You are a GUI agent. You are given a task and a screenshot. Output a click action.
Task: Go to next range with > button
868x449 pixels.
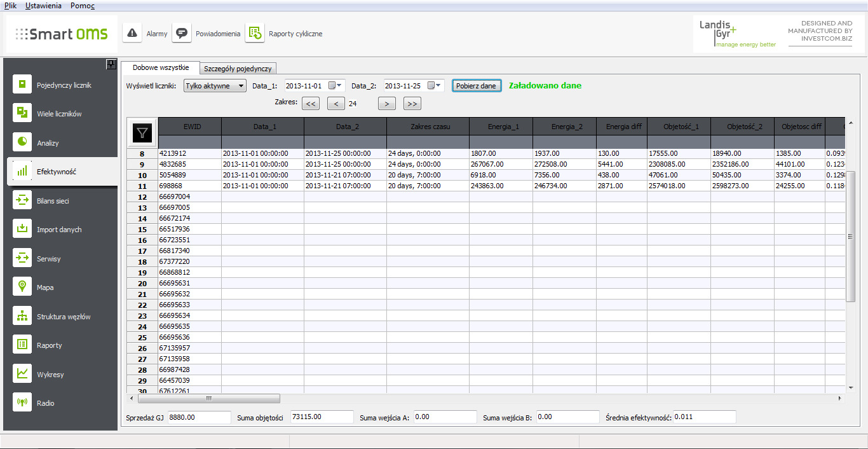pyautogui.click(x=387, y=104)
